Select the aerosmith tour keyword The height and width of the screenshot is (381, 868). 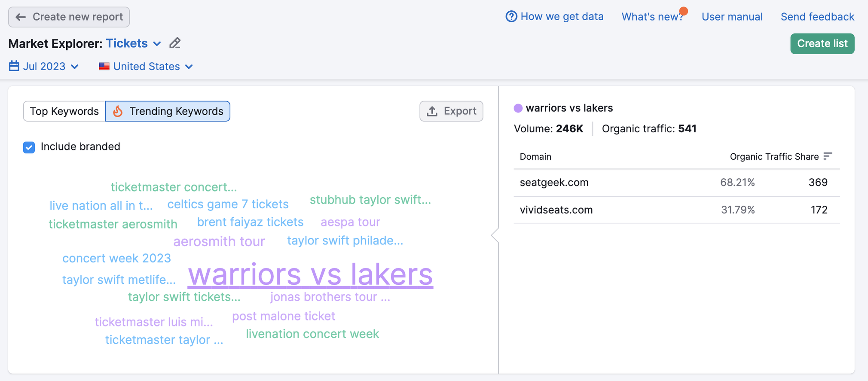(x=219, y=241)
